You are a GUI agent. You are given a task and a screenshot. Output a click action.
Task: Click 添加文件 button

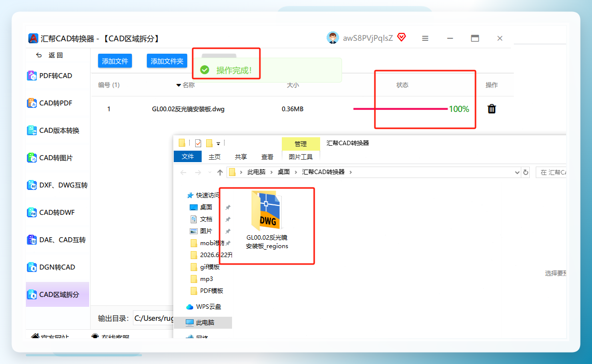coord(115,61)
